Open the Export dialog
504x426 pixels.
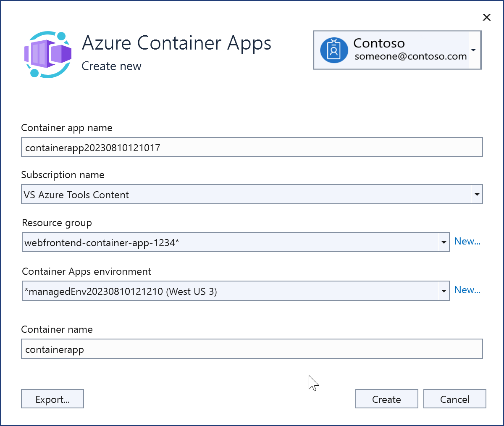click(52, 399)
